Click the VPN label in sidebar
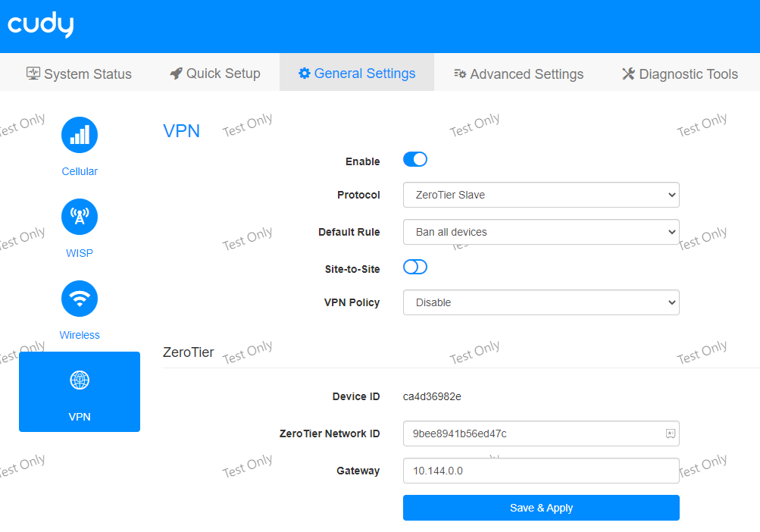The height and width of the screenshot is (532, 760). pos(80,417)
